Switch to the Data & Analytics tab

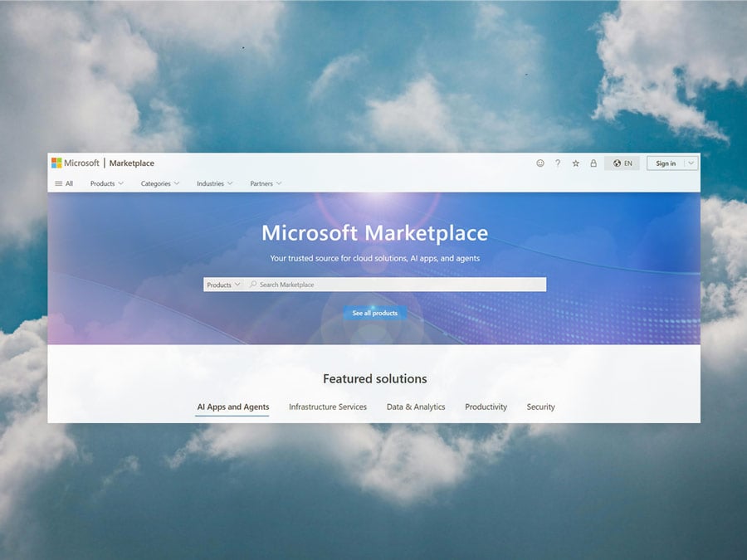tap(416, 407)
